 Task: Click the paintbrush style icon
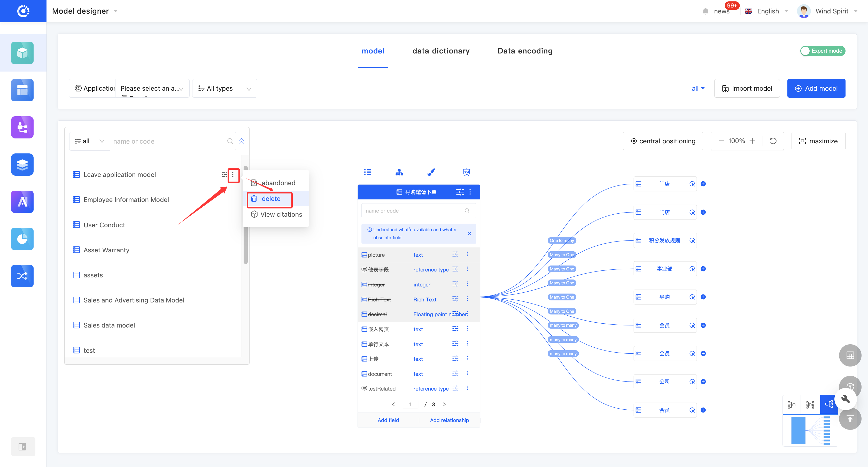point(431,172)
